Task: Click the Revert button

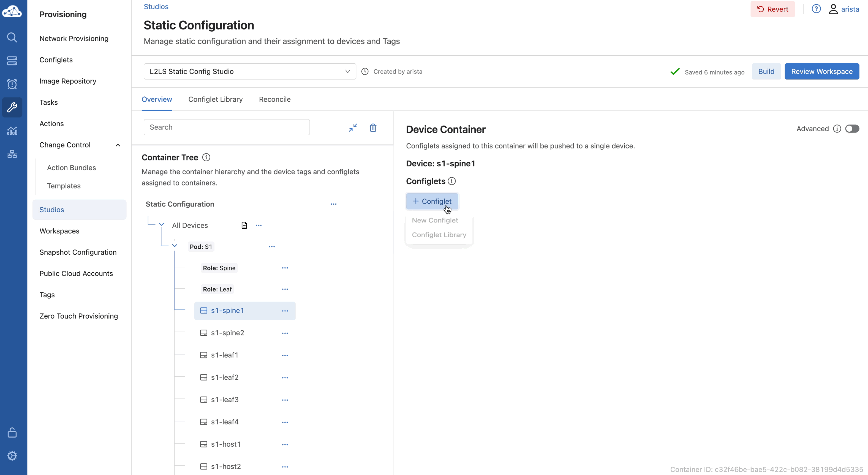Action: pyautogui.click(x=772, y=9)
